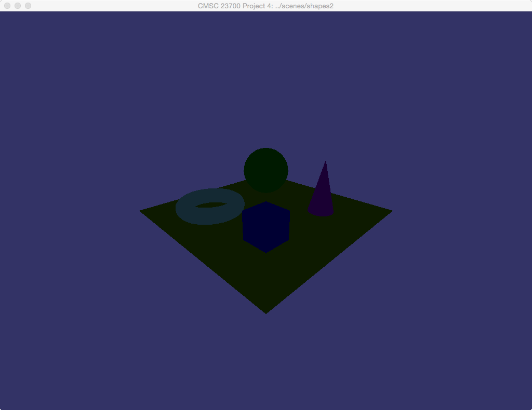Click the top edge of the sphere
This screenshot has height=410, width=532.
(x=266, y=149)
